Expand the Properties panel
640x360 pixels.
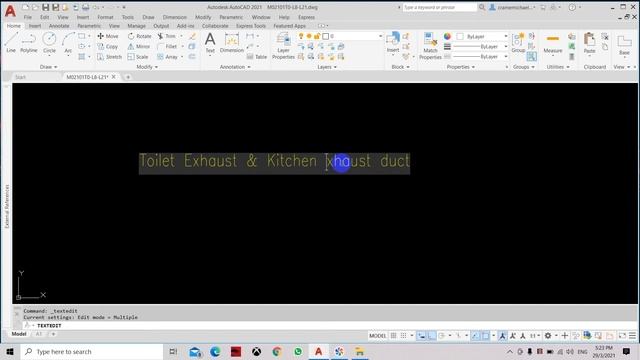click(x=461, y=67)
